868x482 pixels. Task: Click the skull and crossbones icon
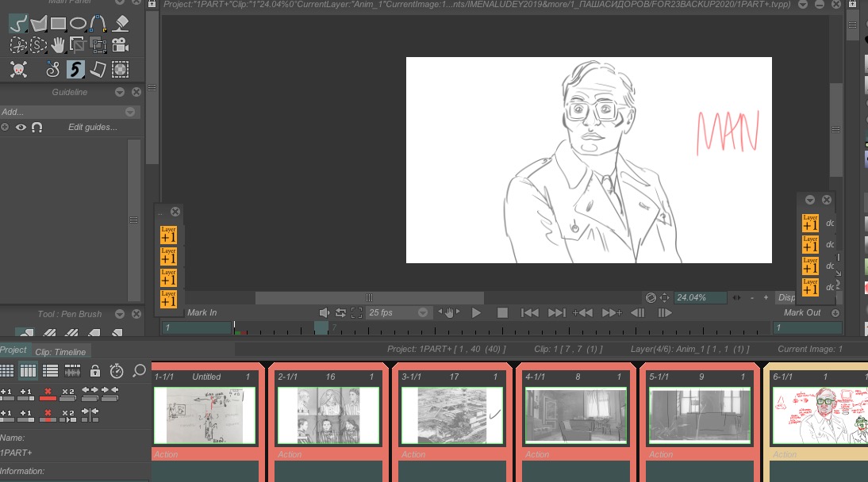[x=18, y=70]
